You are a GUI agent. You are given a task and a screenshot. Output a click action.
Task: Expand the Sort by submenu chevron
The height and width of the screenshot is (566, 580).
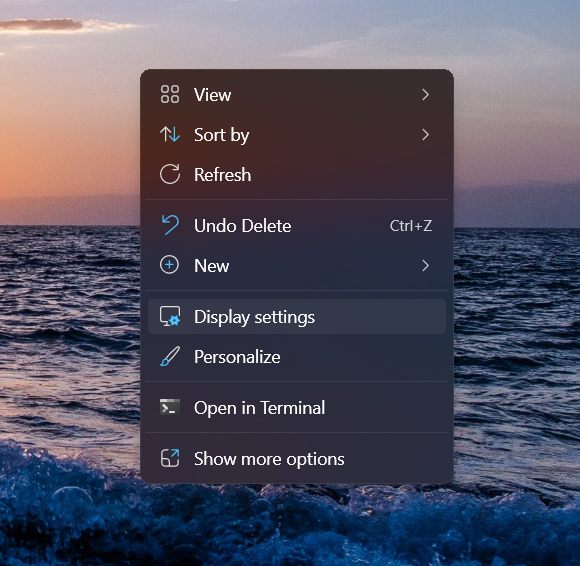click(425, 135)
